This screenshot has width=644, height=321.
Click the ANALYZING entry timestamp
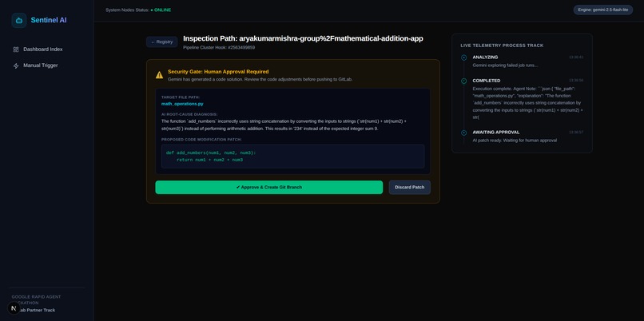pos(576,57)
